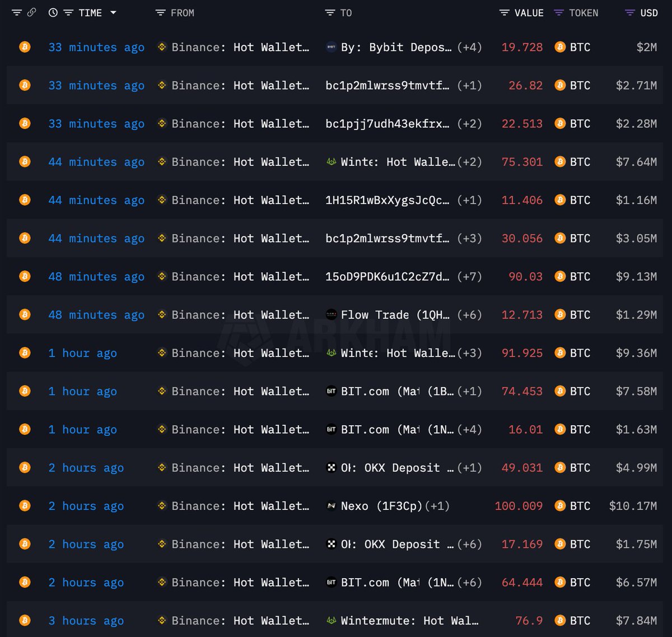Open address 15oD9PDK6u1C2cZ7d…
Image resolution: width=672 pixels, height=637 pixels.
click(x=388, y=277)
